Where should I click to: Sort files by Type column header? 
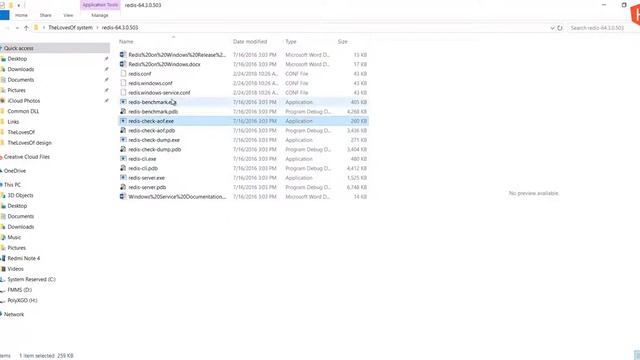pyautogui.click(x=291, y=42)
